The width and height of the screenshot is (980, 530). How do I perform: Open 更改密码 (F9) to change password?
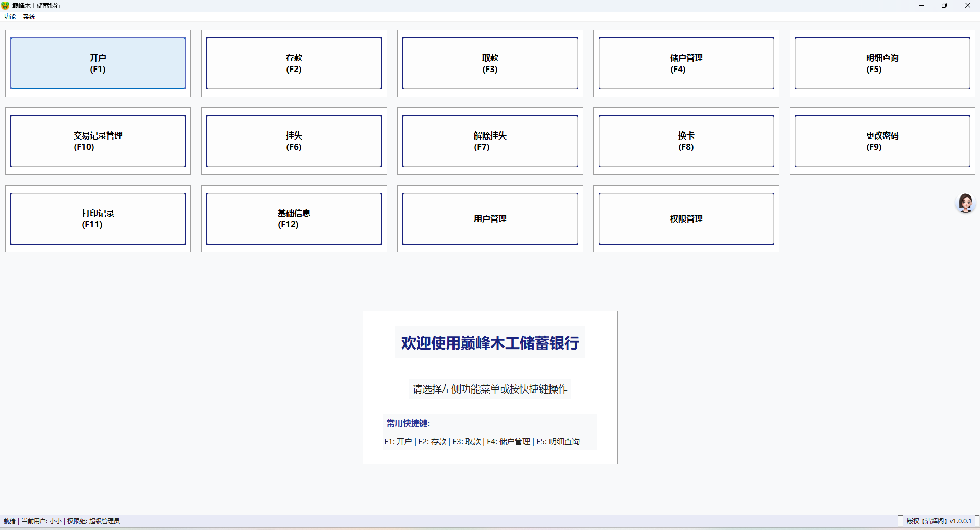coord(882,141)
